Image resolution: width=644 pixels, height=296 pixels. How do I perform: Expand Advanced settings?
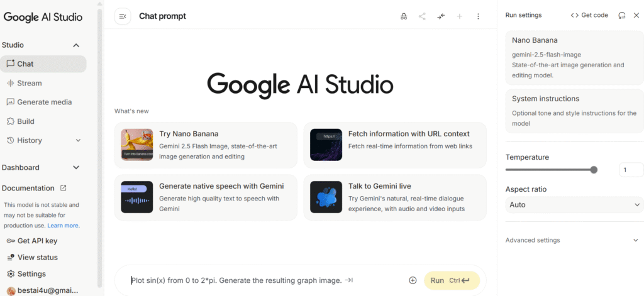point(572,240)
